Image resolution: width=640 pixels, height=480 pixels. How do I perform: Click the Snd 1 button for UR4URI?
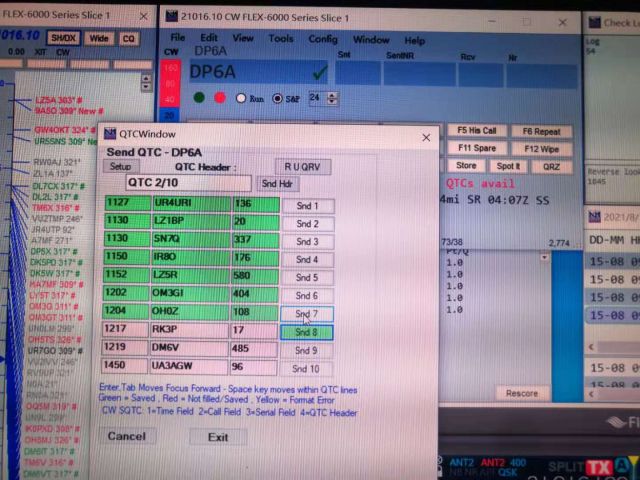307,206
